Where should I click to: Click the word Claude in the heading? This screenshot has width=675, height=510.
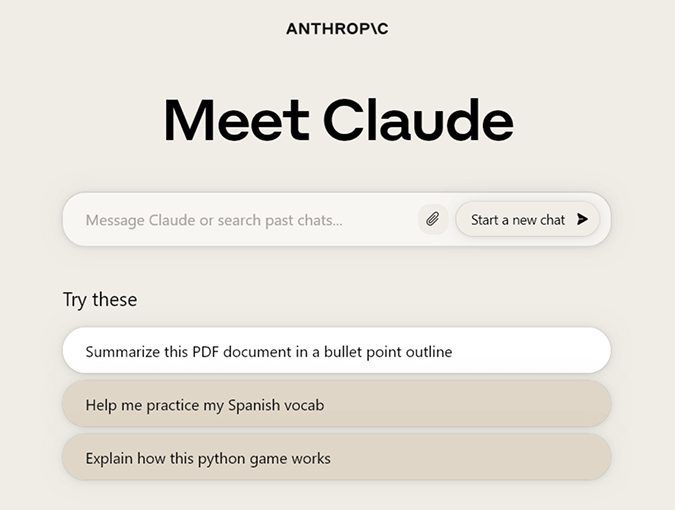(x=418, y=121)
